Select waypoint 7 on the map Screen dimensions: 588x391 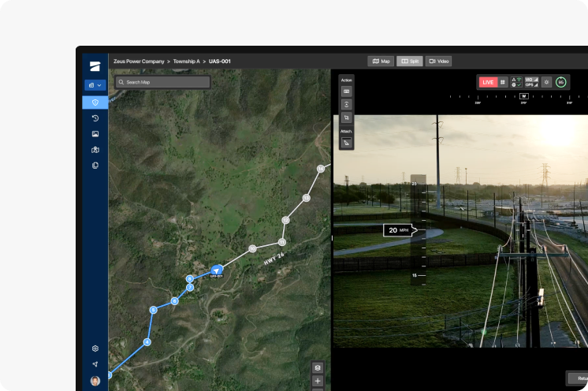pos(190,288)
